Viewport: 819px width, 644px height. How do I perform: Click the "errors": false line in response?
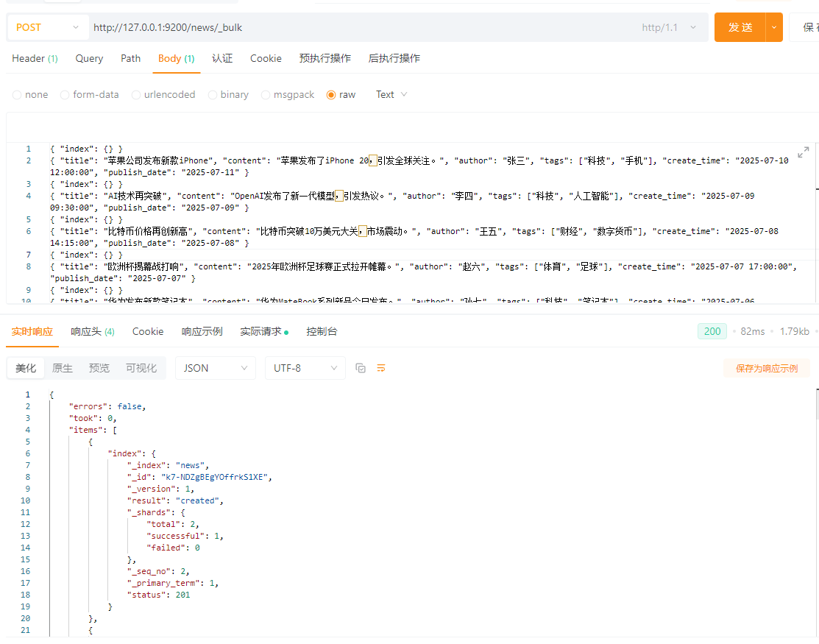107,406
